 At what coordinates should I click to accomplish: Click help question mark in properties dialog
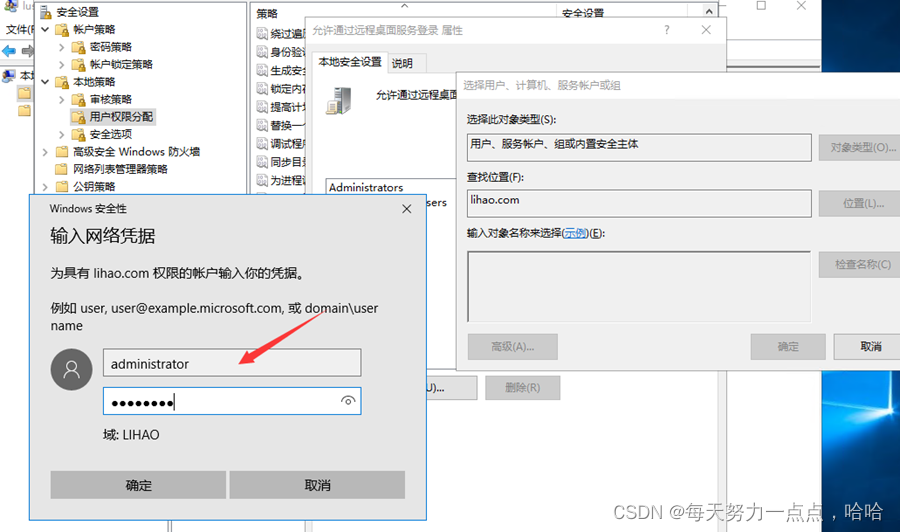pyautogui.click(x=666, y=30)
